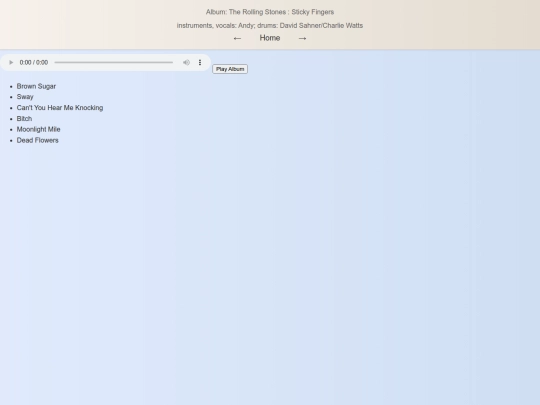Select the track Brown Sugar
This screenshot has width=540, height=405.
tap(36, 86)
